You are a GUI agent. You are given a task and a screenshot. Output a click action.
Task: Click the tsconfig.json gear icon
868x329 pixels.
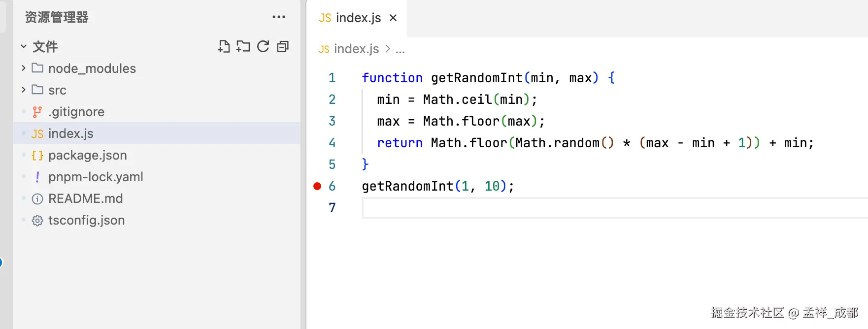click(x=37, y=221)
